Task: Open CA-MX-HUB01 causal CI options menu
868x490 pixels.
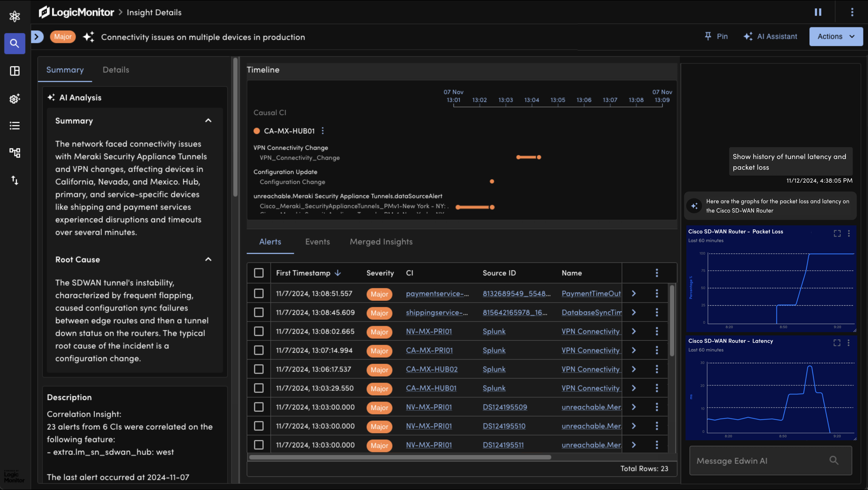Action: (x=323, y=131)
